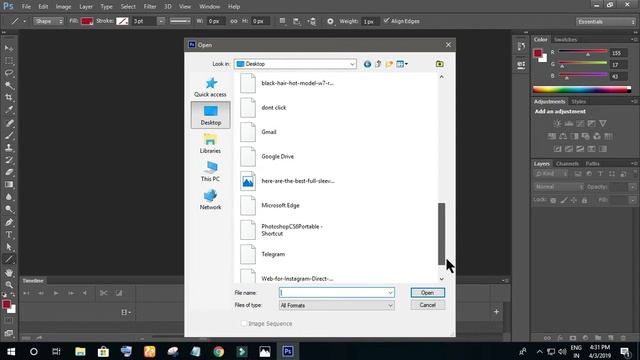
Task: Click the Open button in dialog
Action: [427, 293]
